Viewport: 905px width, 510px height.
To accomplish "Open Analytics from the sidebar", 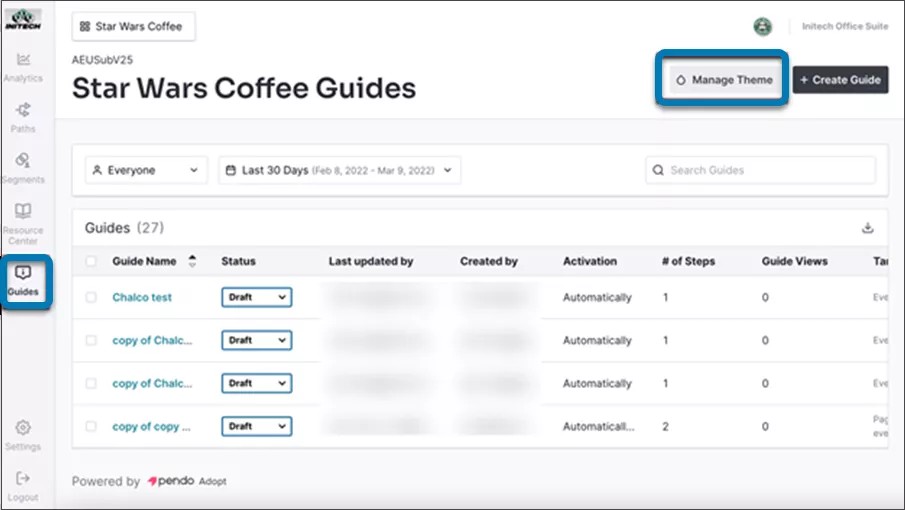I will pos(23,66).
